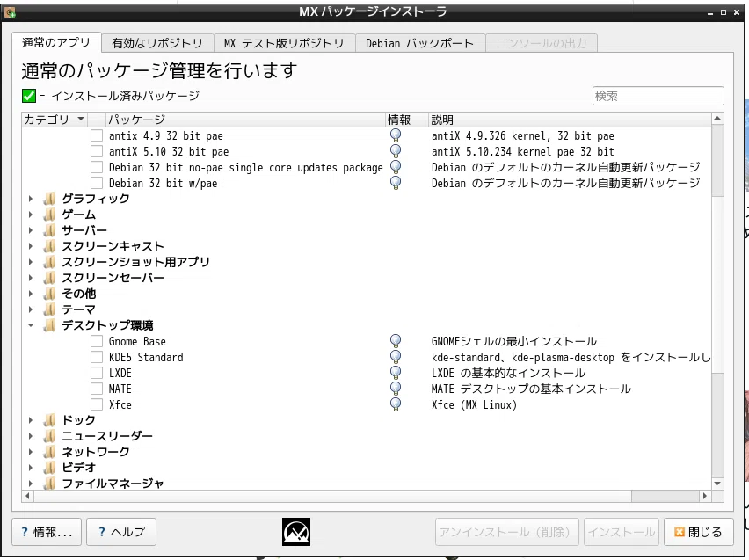The image size is (749, 560).
Task: Open info bulb for KDE5 Standard
Action: (x=396, y=357)
